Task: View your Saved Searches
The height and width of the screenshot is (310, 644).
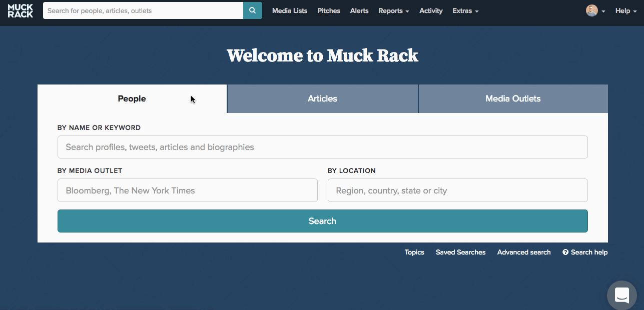Action: pos(460,252)
